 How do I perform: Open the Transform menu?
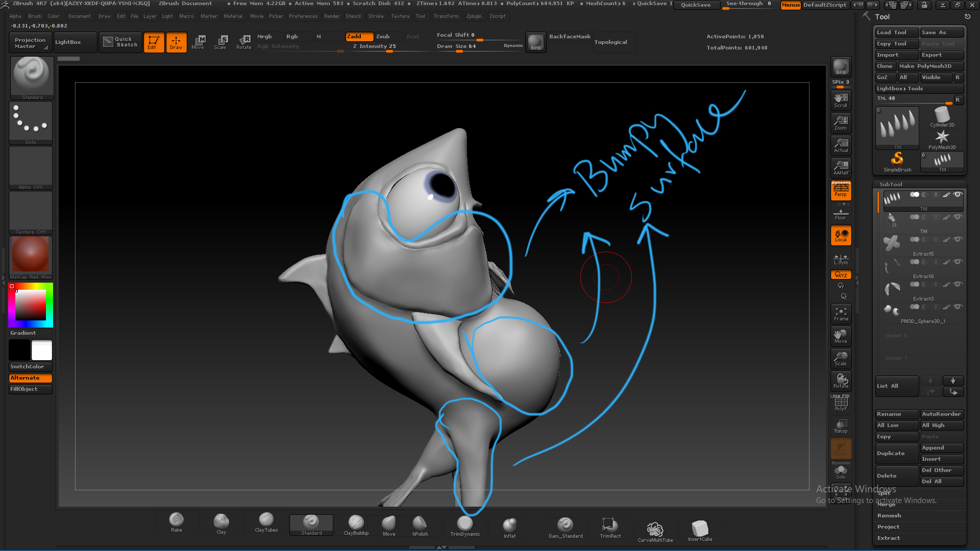(x=446, y=16)
